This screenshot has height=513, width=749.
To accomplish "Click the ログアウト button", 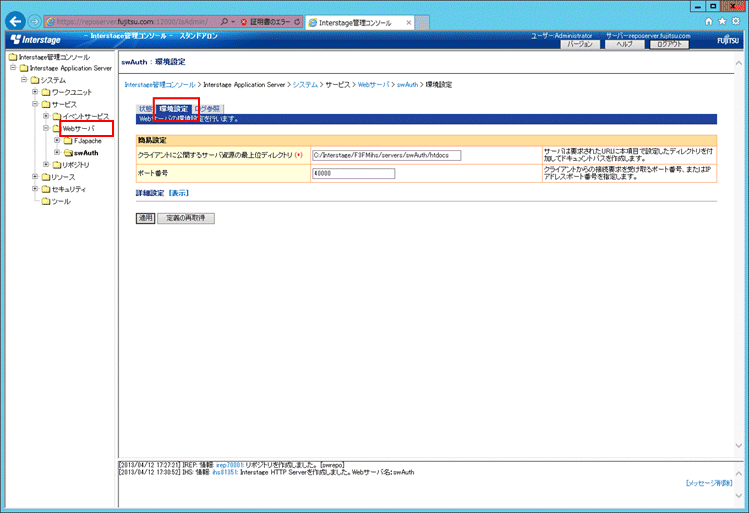I will tap(669, 45).
